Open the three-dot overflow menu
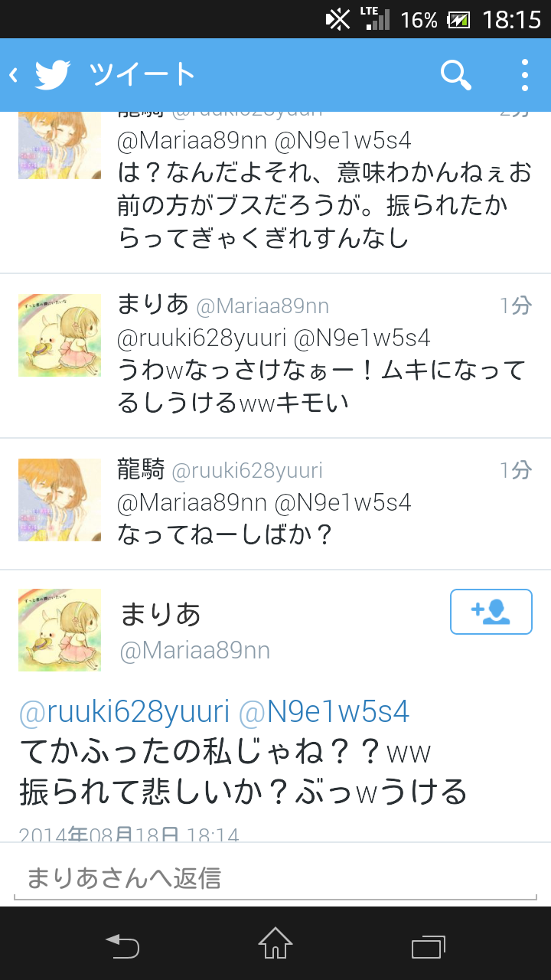The image size is (551, 980). 525,75
